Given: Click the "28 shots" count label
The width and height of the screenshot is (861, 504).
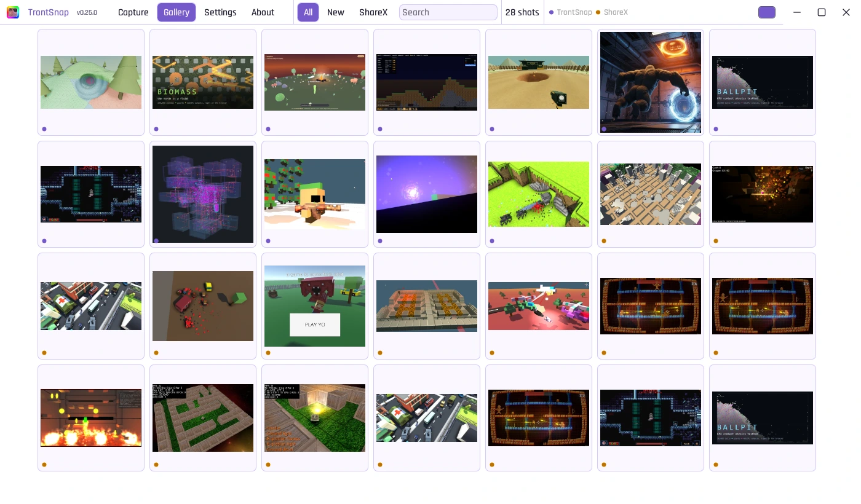Looking at the screenshot, I should 522,12.
